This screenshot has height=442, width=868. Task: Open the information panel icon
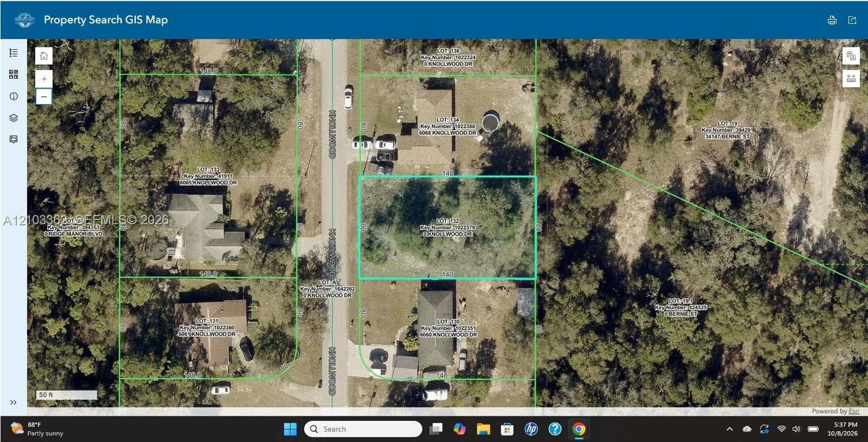(x=14, y=96)
